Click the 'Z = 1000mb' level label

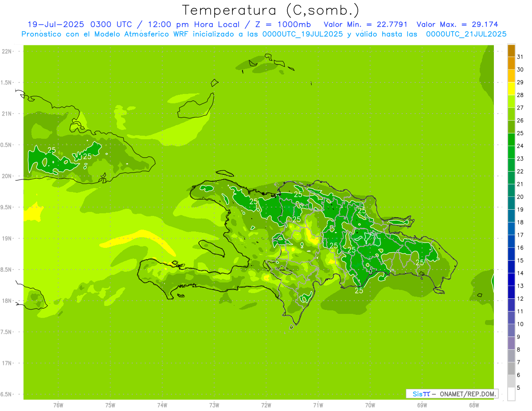click(x=284, y=24)
